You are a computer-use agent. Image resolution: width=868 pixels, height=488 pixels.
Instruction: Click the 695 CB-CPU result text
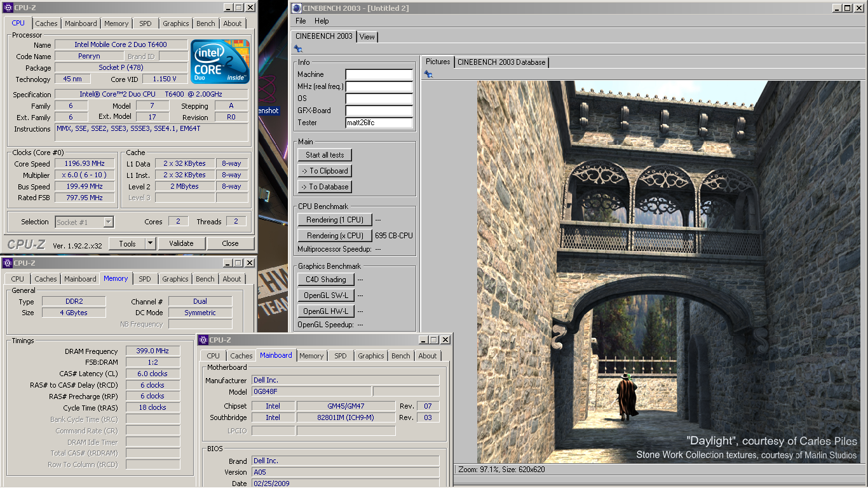pyautogui.click(x=394, y=236)
